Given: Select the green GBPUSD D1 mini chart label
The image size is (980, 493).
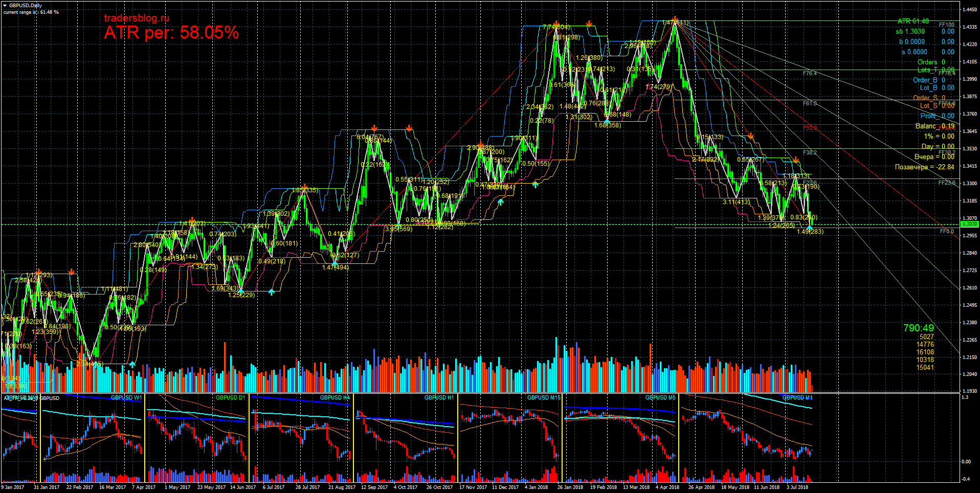Looking at the screenshot, I should point(231,397).
